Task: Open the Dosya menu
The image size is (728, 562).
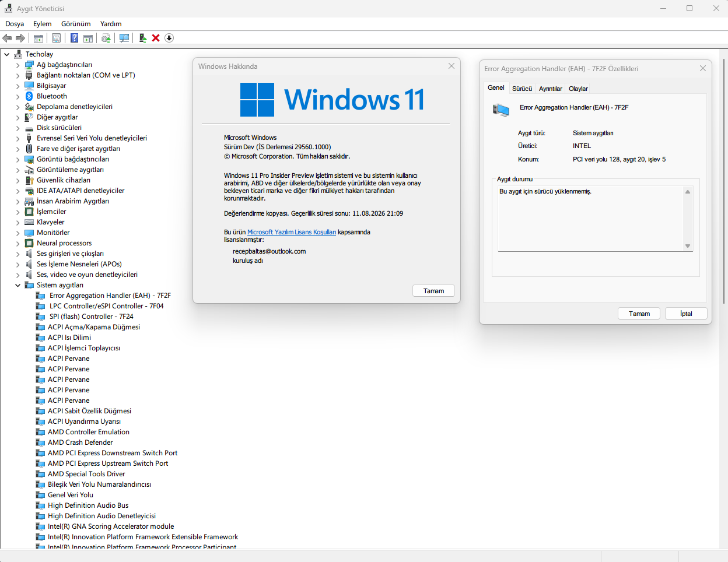Action: tap(15, 24)
